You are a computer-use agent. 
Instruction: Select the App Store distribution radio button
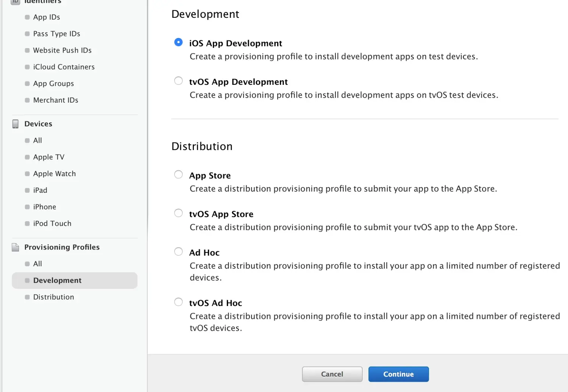coord(178,175)
